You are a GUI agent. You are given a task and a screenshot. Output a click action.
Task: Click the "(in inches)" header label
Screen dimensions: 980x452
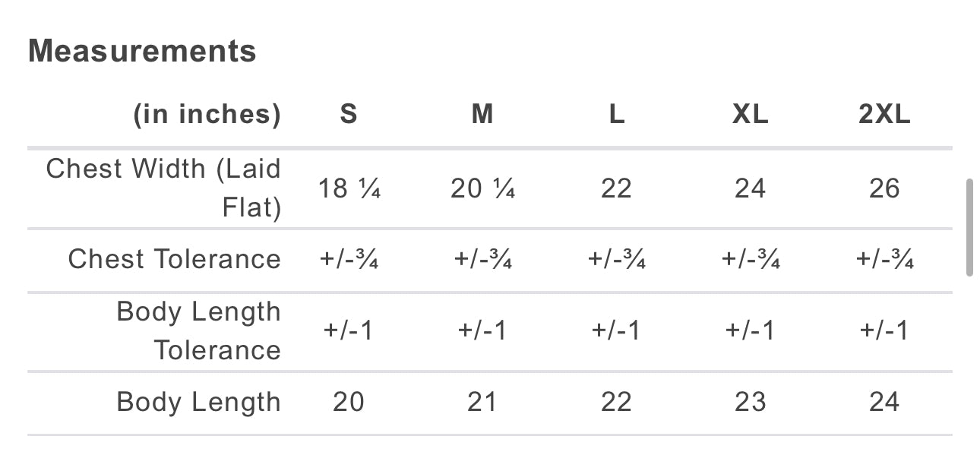coord(207,114)
